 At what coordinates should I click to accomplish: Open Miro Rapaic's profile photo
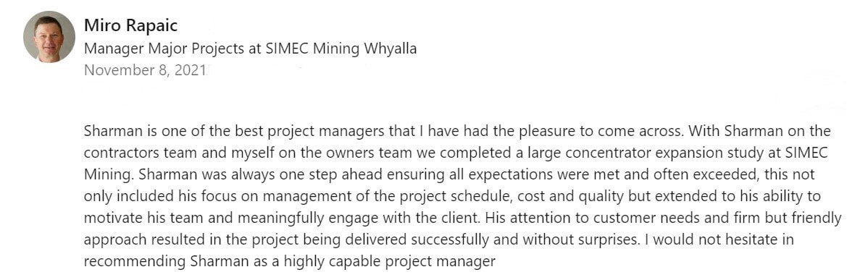tap(49, 36)
